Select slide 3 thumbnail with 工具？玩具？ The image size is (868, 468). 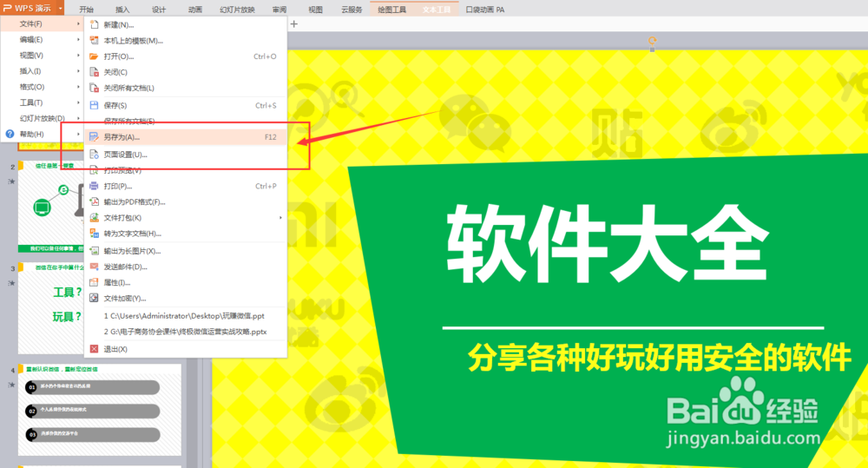pyautogui.click(x=51, y=308)
